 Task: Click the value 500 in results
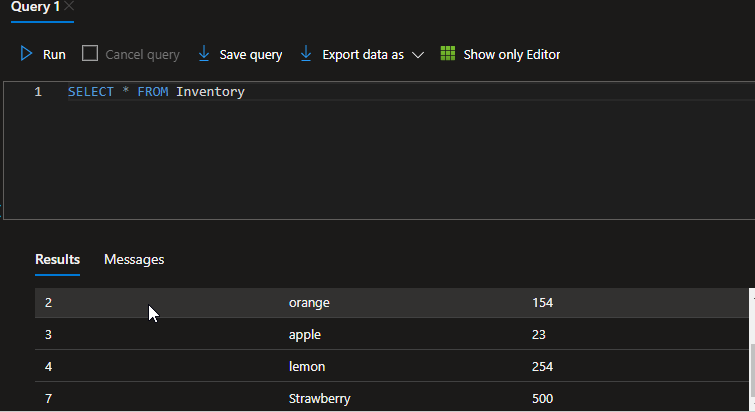tap(542, 399)
